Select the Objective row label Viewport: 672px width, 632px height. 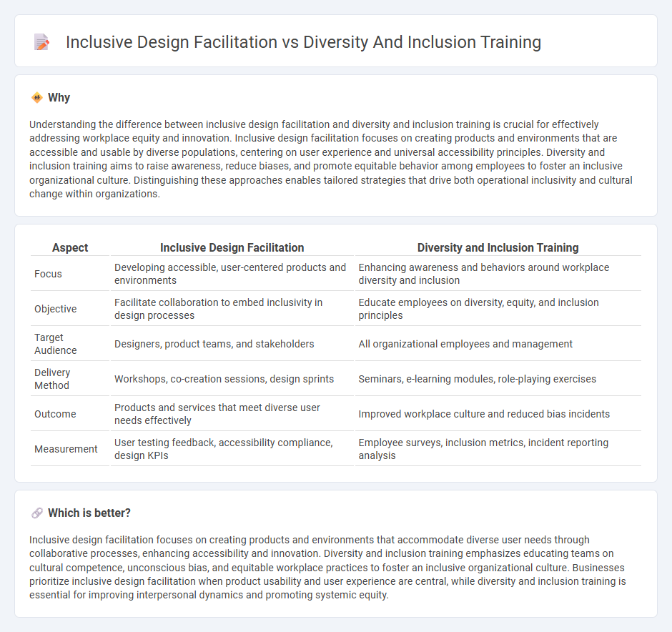pyautogui.click(x=55, y=309)
